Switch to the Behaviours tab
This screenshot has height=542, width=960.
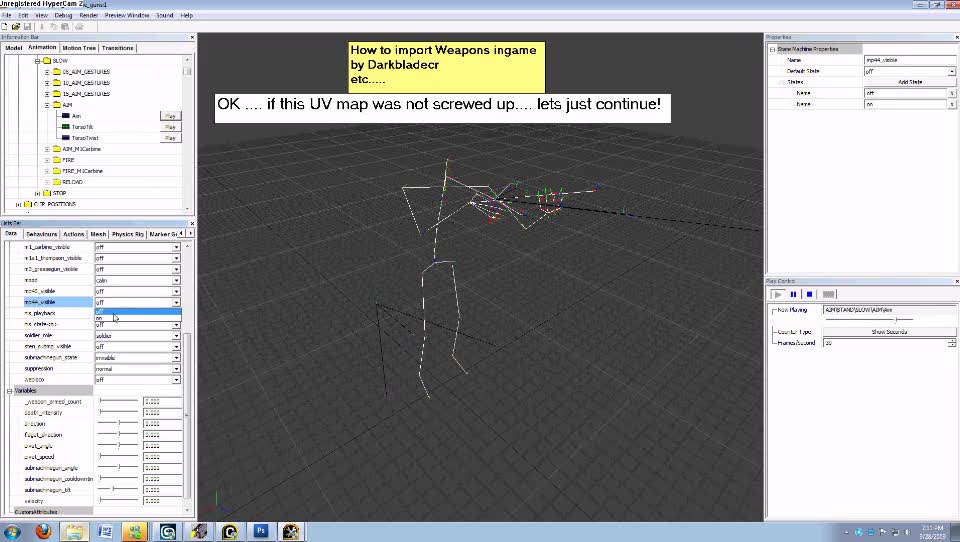42,234
